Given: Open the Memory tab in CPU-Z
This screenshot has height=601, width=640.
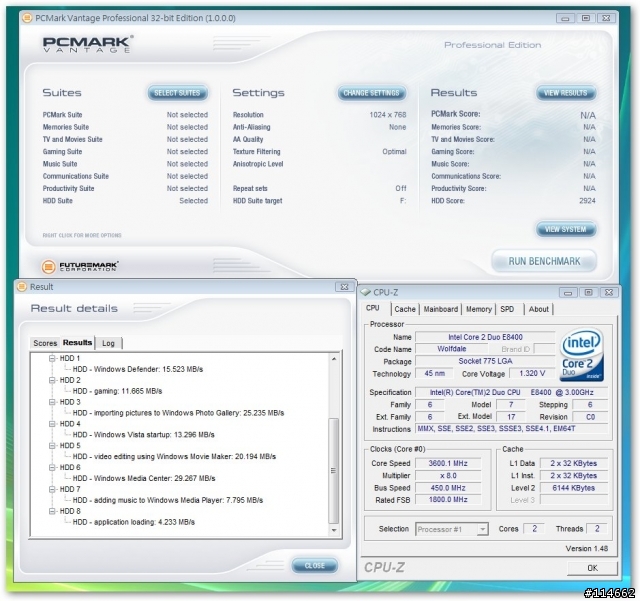Looking at the screenshot, I should [478, 309].
